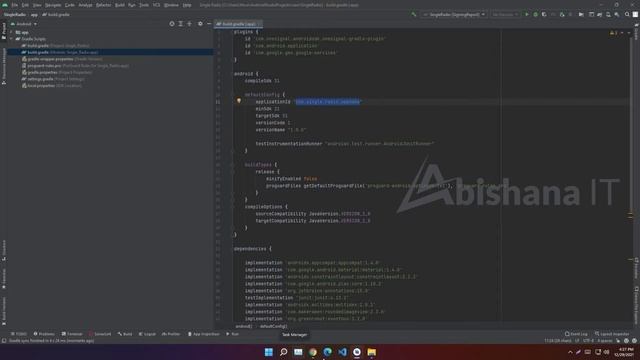Select local.properties in project tree
640x360 pixels.
(x=51, y=85)
